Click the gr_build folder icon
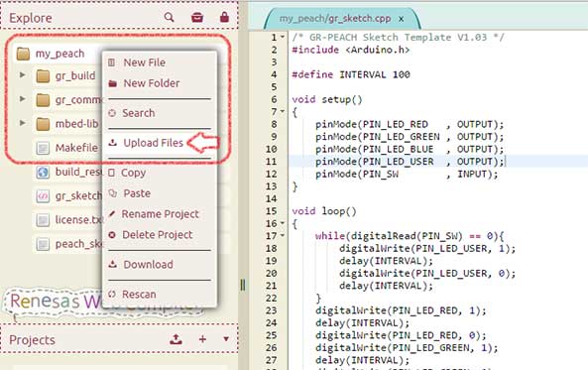588x370 pixels. [43, 76]
